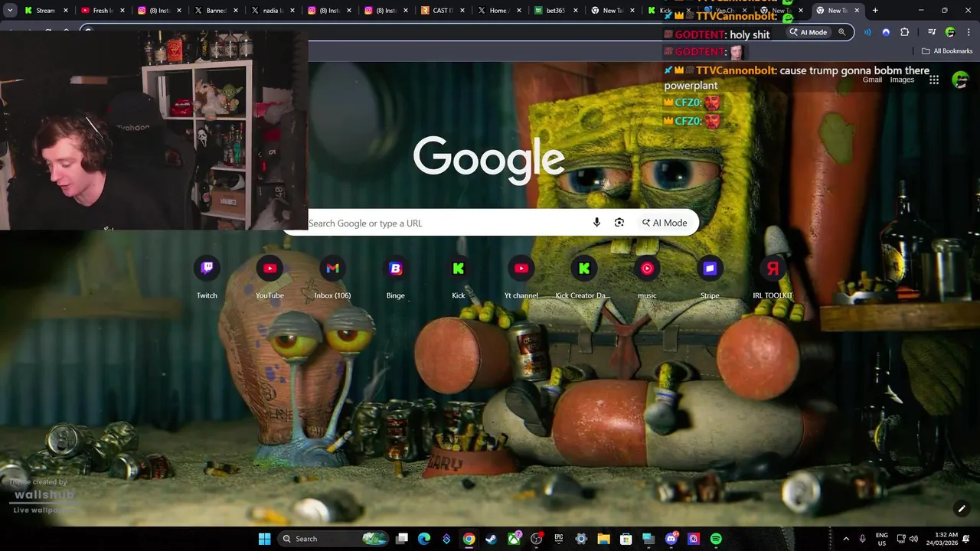Open the Chrome media controls icon
The image size is (980, 551).
point(931,32)
